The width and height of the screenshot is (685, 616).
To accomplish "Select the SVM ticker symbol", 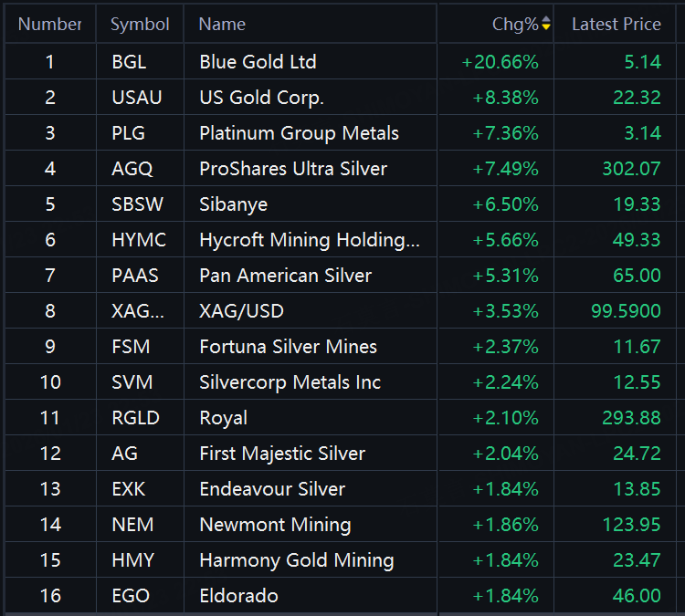I will click(132, 382).
